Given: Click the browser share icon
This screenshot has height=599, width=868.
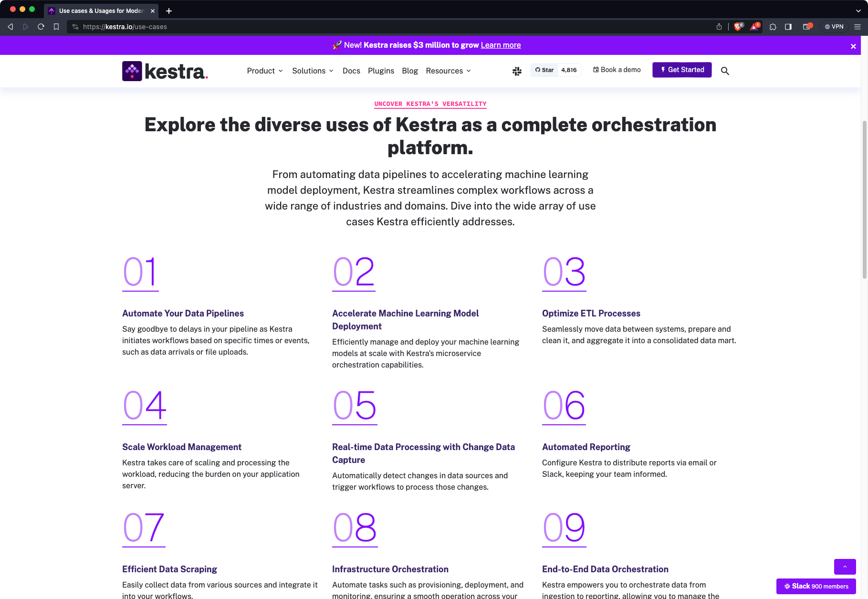Looking at the screenshot, I should pyautogui.click(x=720, y=27).
